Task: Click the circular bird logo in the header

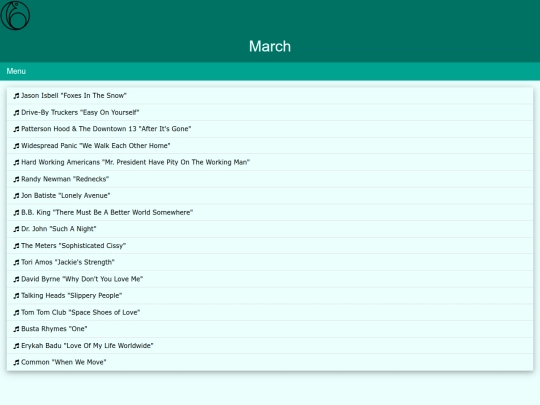Action: (15, 15)
